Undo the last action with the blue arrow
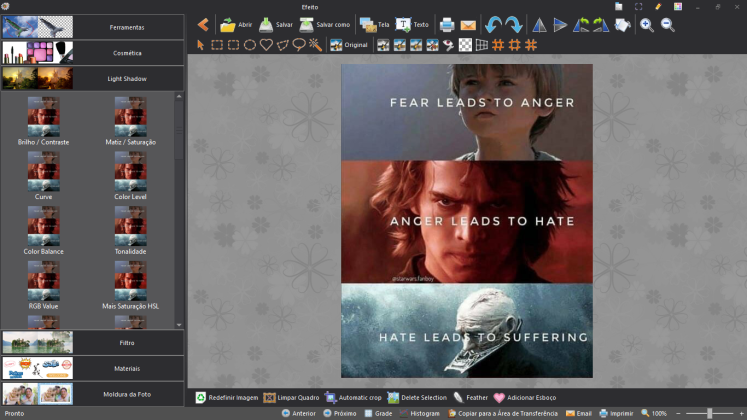 pyautogui.click(x=493, y=24)
